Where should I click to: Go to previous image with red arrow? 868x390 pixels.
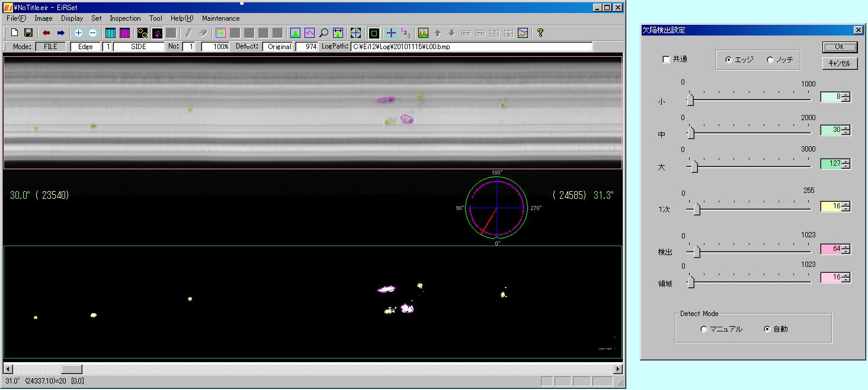[x=46, y=33]
